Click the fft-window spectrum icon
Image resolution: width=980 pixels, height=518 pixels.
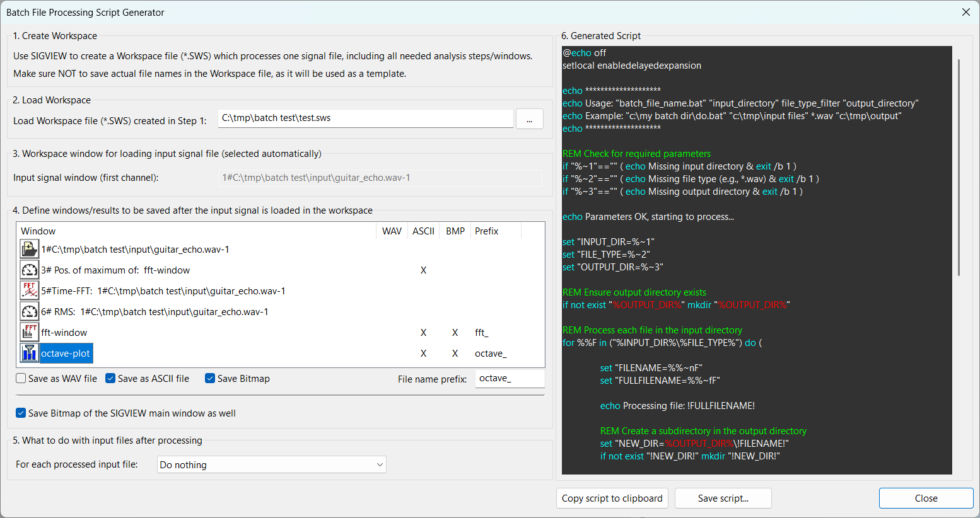point(30,332)
